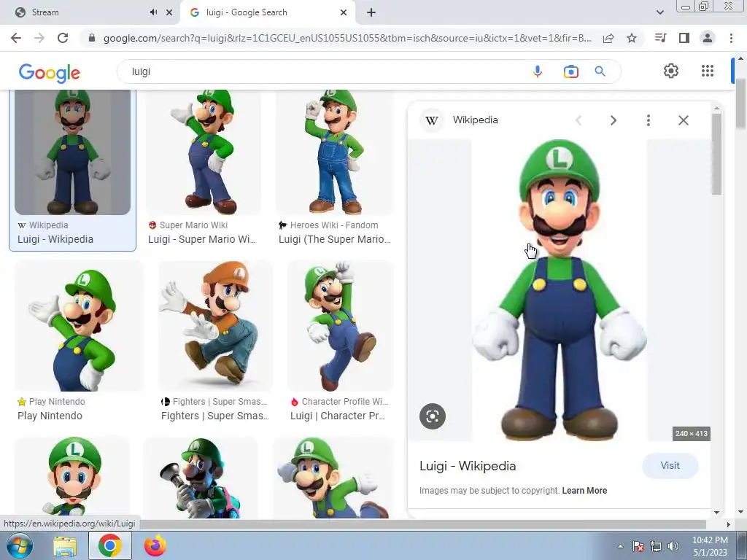The width and height of the screenshot is (747, 560).
Task: Select the luigi - Google Search tab
Action: [x=268, y=12]
